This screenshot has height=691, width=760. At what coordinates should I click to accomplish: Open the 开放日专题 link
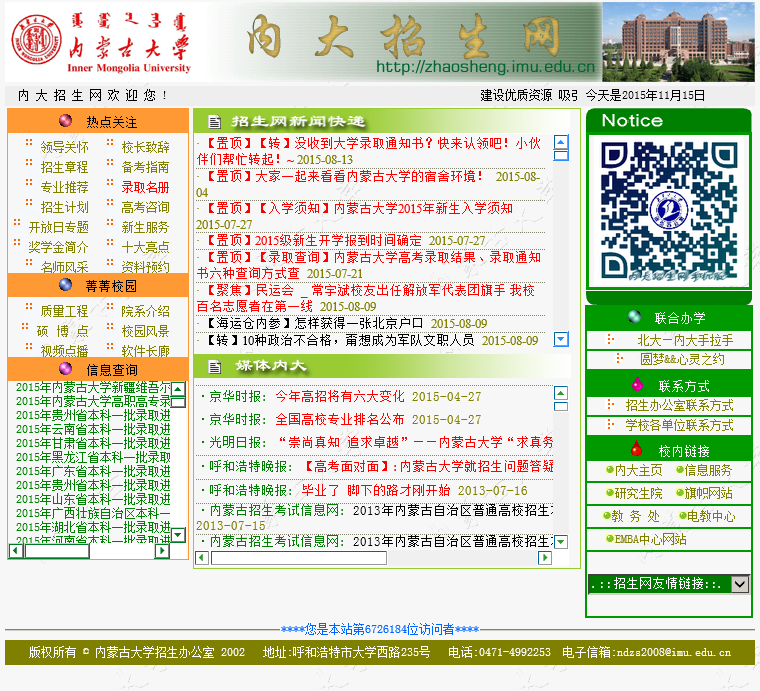pyautogui.click(x=59, y=227)
